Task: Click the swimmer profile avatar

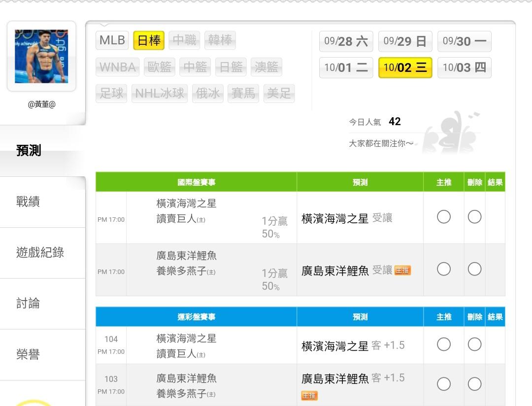Action: click(x=41, y=56)
